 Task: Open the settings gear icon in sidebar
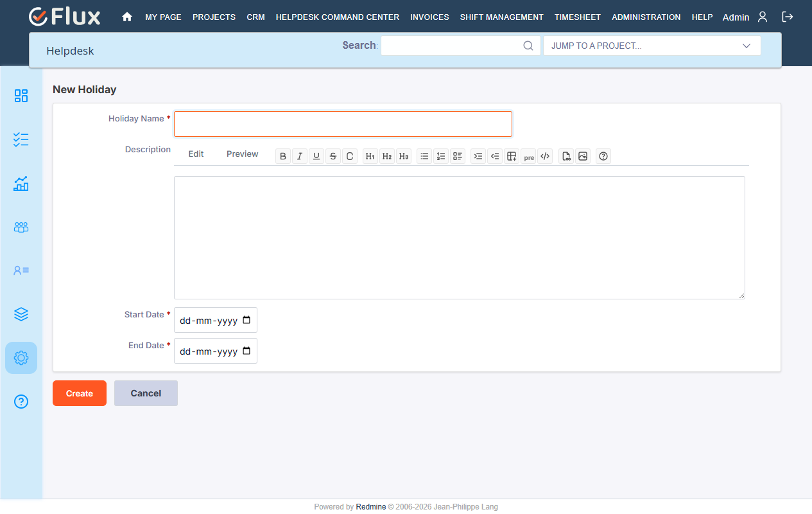tap(21, 358)
